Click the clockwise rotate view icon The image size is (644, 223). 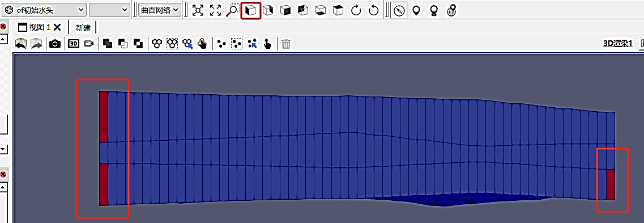[356, 10]
